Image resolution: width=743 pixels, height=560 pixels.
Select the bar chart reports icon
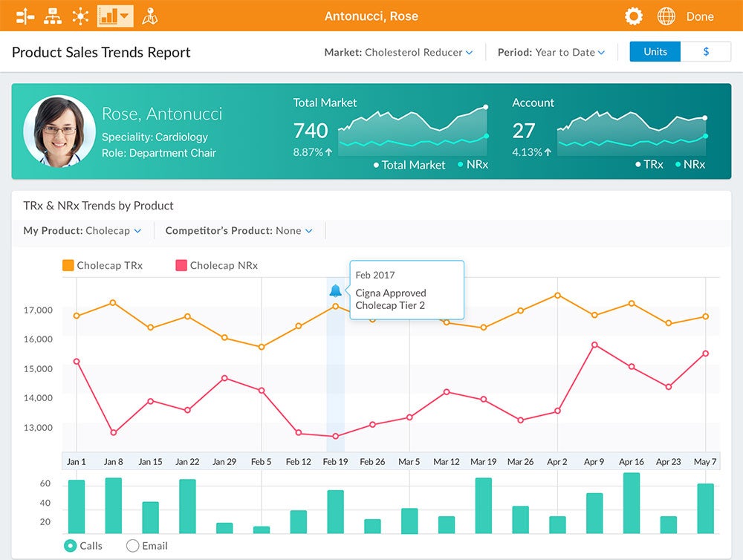click(115, 16)
